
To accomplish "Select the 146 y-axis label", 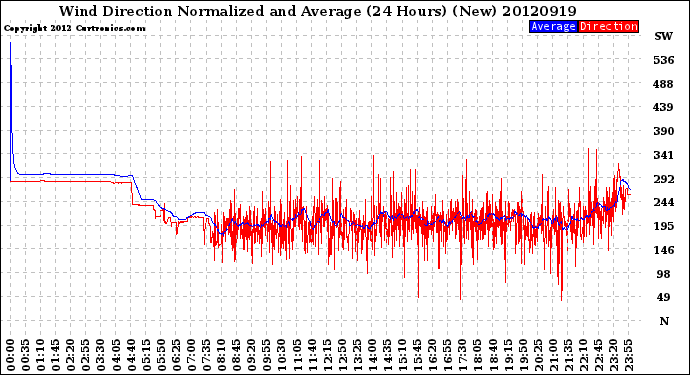I will click(664, 250).
